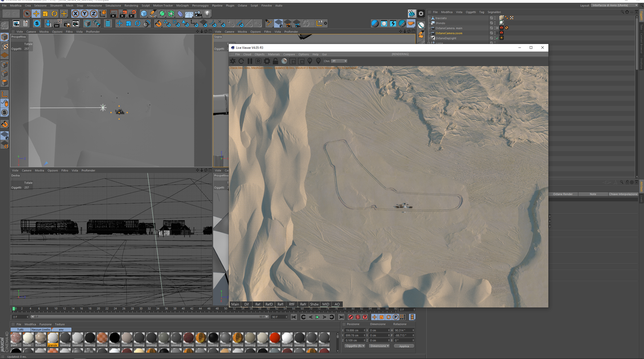Add floor/environment grid object
The height and width of the screenshot is (359, 644).
pyautogui.click(x=189, y=14)
